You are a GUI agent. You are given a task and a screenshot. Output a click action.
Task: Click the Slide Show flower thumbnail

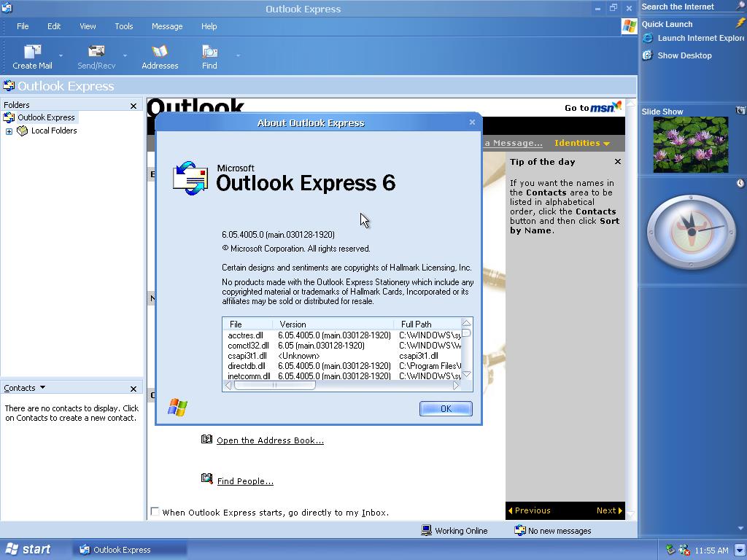click(690, 145)
